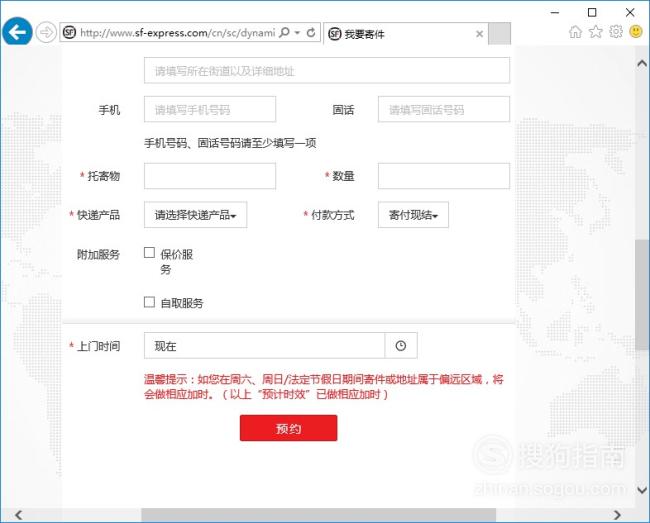
Task: Click the horizontal scrollbar left arrow
Action: point(18,515)
